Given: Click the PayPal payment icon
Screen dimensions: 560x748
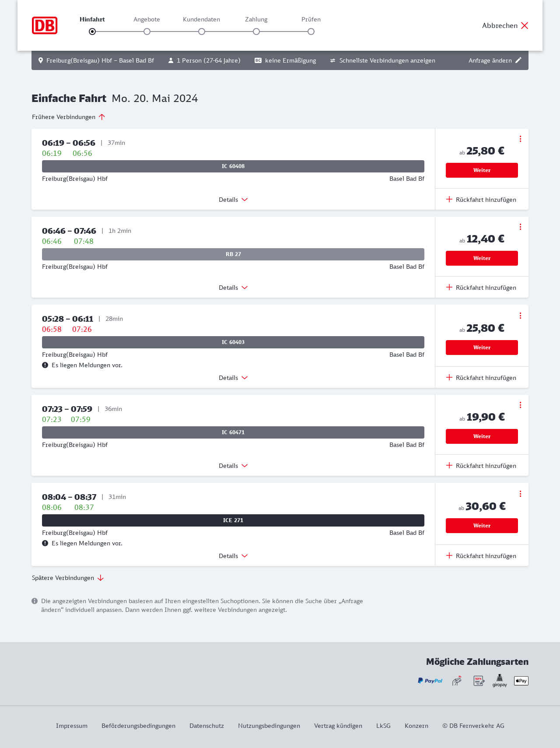Looking at the screenshot, I should click(x=430, y=681).
